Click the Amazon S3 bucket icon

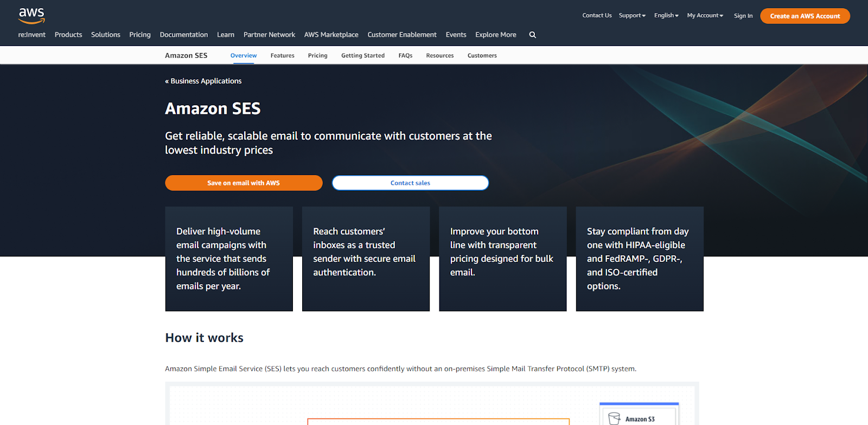click(614, 418)
